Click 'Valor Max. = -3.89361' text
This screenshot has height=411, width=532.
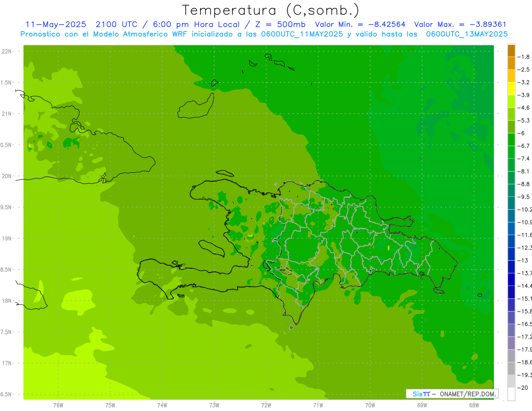pos(460,24)
